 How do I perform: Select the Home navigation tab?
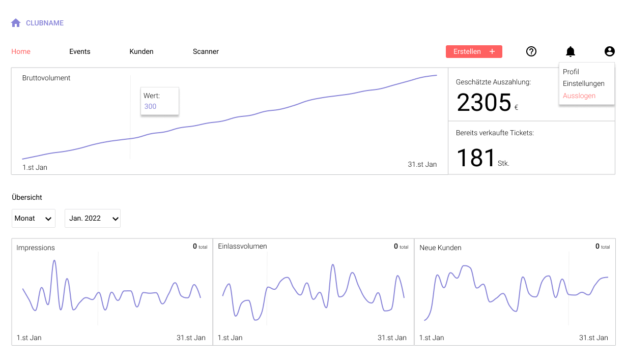21,51
